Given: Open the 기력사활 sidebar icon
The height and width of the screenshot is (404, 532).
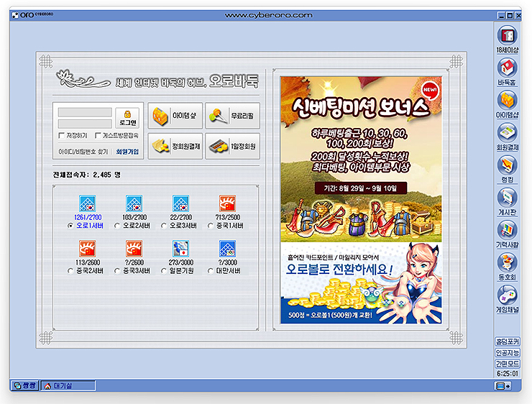Looking at the screenshot, I should (x=508, y=230).
